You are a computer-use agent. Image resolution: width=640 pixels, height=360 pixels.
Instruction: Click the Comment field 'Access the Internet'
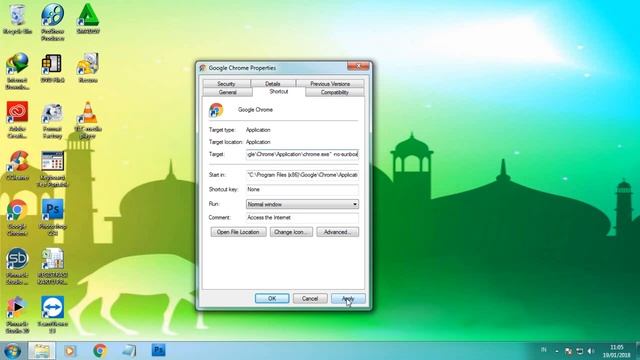302,218
